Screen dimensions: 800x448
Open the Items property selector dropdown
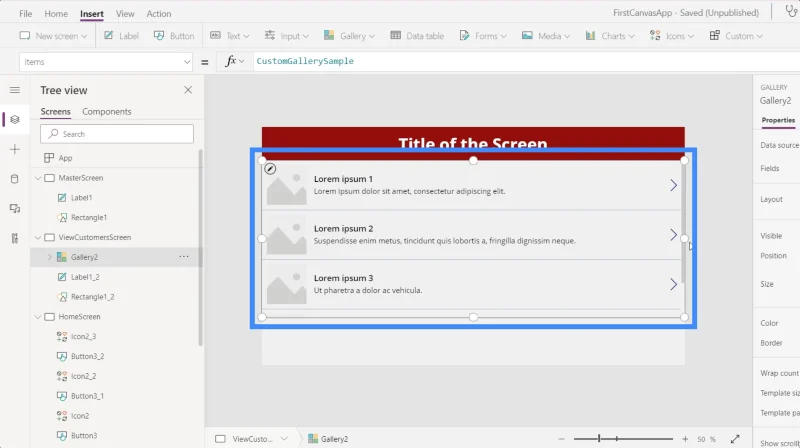tap(106, 62)
